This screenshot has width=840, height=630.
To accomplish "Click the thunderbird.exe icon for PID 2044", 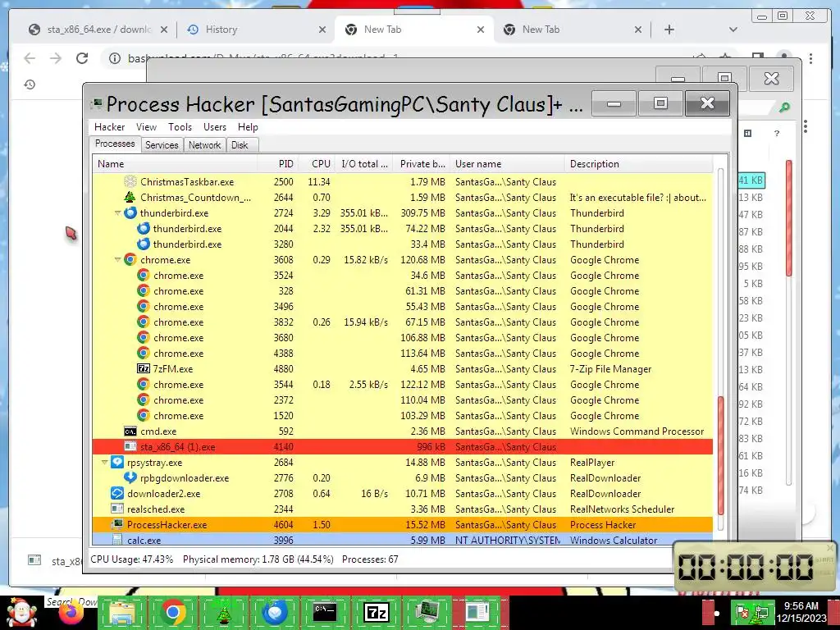I will (x=143, y=228).
